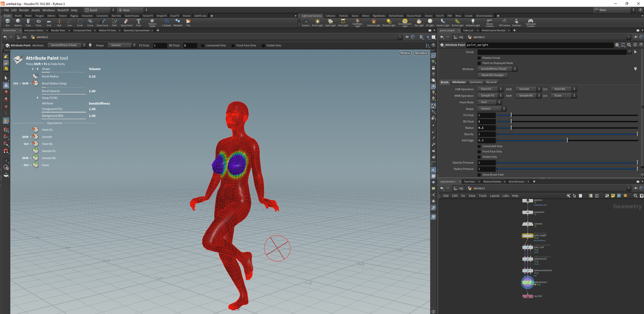The image size is (644, 314).
Task: Open the Persp camera dropdown in the viewport
Action: [405, 53]
